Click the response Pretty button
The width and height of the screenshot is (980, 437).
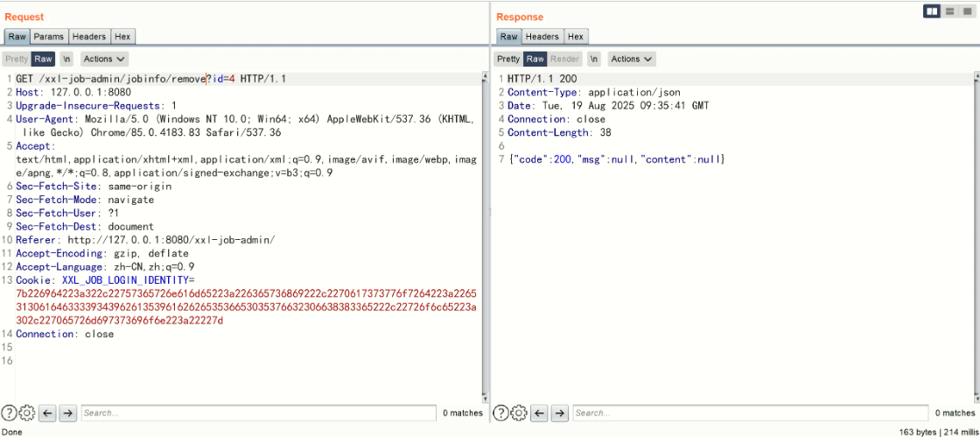pos(508,59)
